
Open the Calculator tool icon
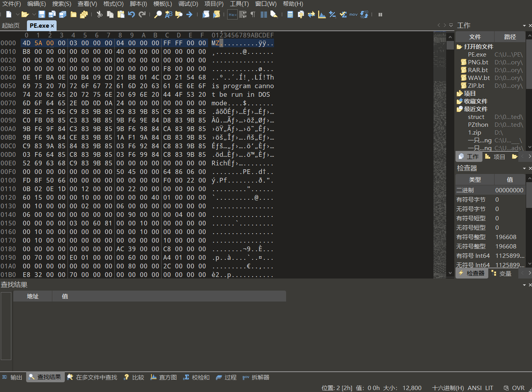tap(290, 14)
